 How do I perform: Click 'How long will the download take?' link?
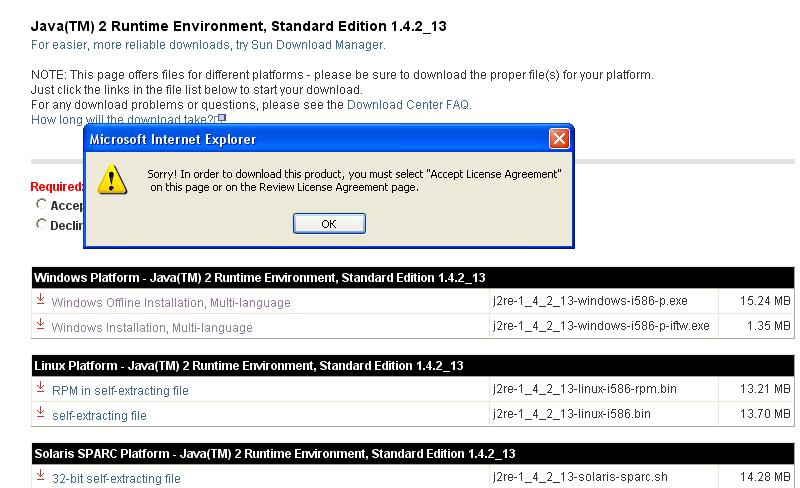pyautogui.click(x=123, y=119)
